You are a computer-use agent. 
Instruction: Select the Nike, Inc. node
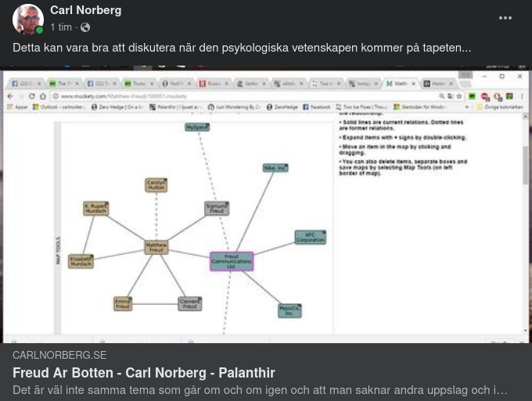(x=275, y=167)
